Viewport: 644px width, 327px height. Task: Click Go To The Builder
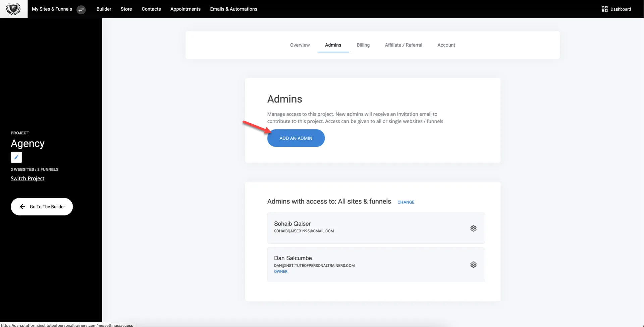click(42, 206)
